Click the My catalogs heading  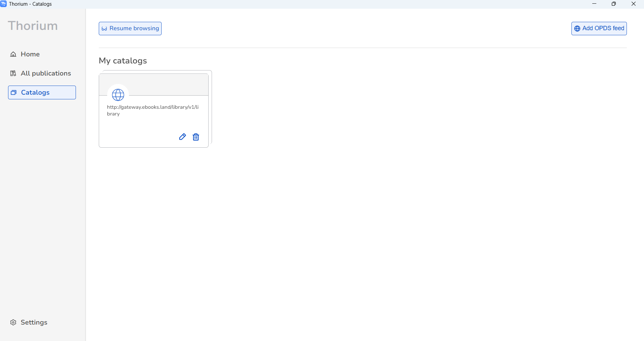pyautogui.click(x=123, y=61)
